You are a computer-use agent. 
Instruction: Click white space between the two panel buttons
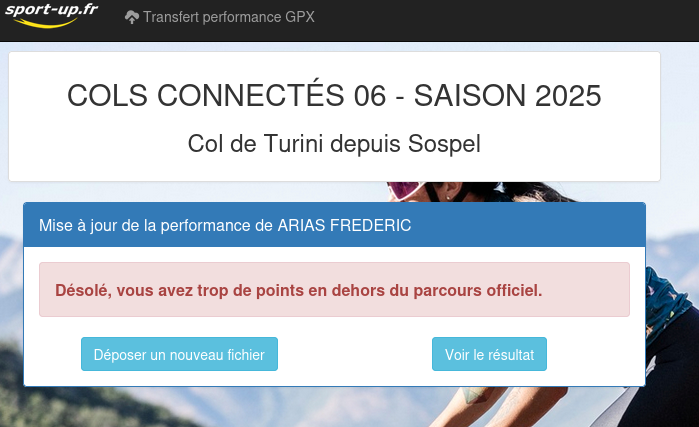pos(355,354)
